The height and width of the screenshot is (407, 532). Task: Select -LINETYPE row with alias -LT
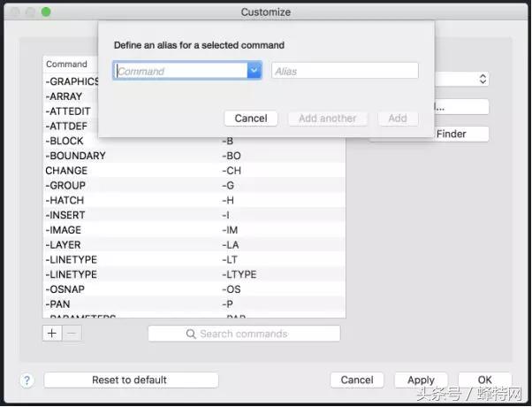(194, 259)
